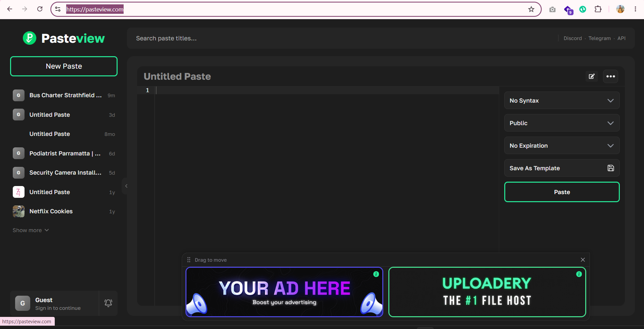Click the notification bell icon
The image size is (644, 329).
coord(108,303)
